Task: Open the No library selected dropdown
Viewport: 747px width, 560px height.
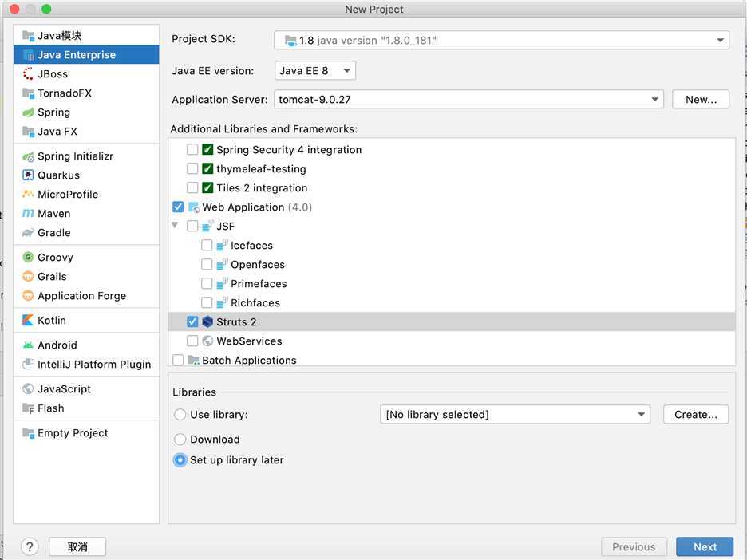Action: 515,415
